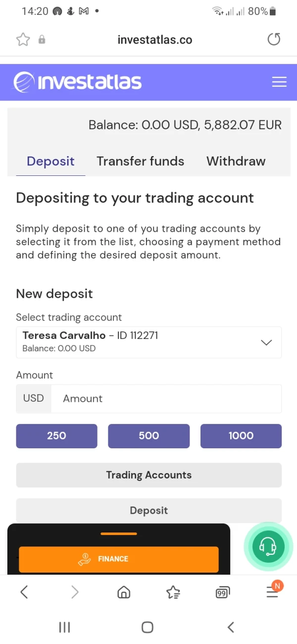Open the hamburger menu in Investatlas header

tap(279, 82)
